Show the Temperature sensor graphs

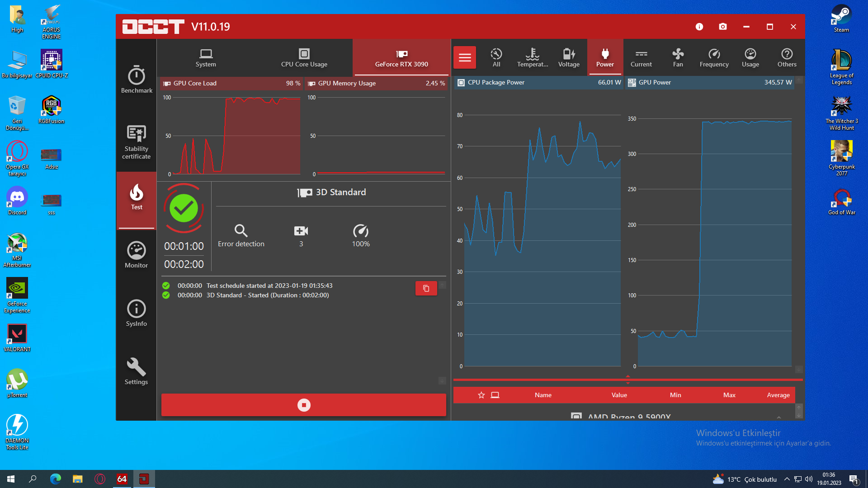tap(532, 57)
